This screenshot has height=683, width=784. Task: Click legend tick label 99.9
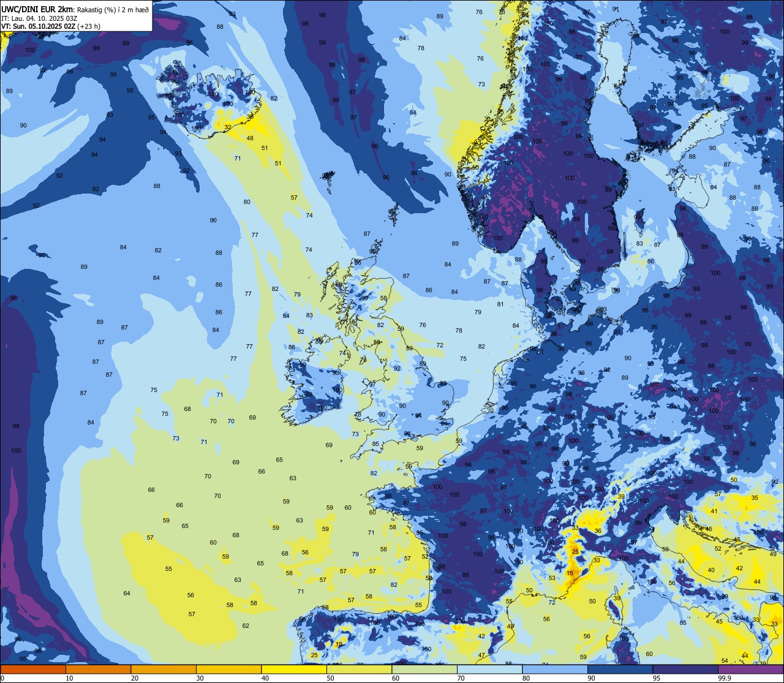725,678
